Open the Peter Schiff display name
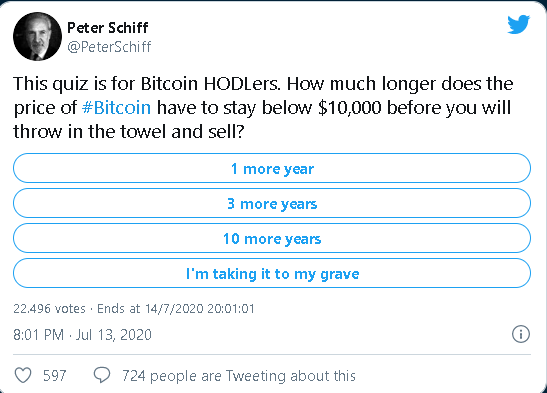 [x=107, y=28]
